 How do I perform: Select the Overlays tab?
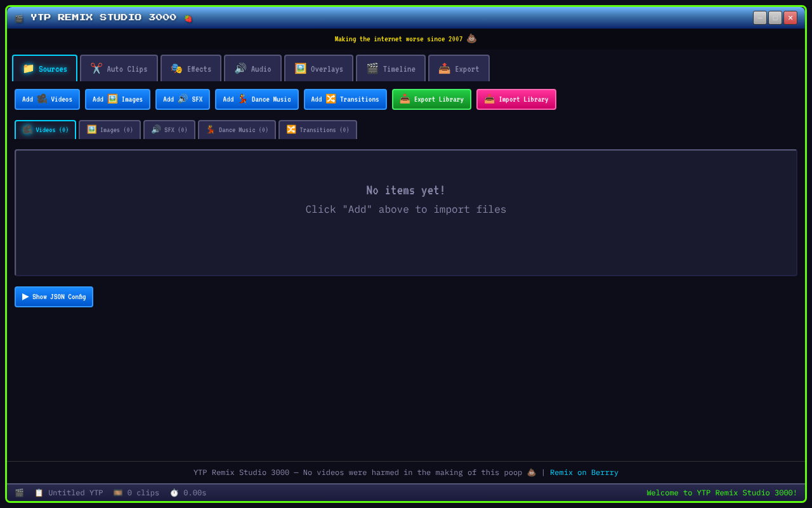pos(318,69)
